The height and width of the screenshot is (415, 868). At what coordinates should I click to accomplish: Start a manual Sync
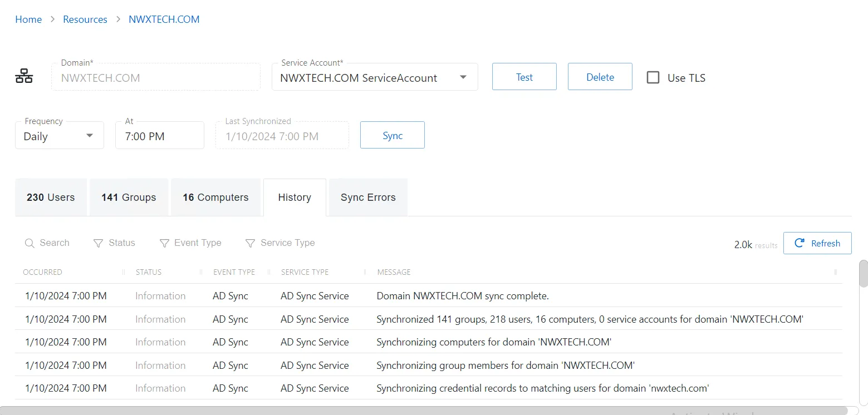[x=393, y=135]
